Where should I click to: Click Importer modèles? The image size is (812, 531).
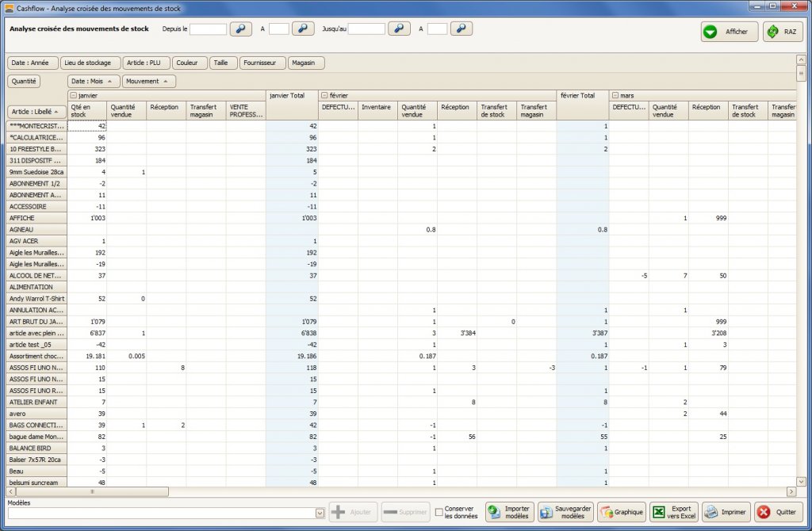(508, 512)
